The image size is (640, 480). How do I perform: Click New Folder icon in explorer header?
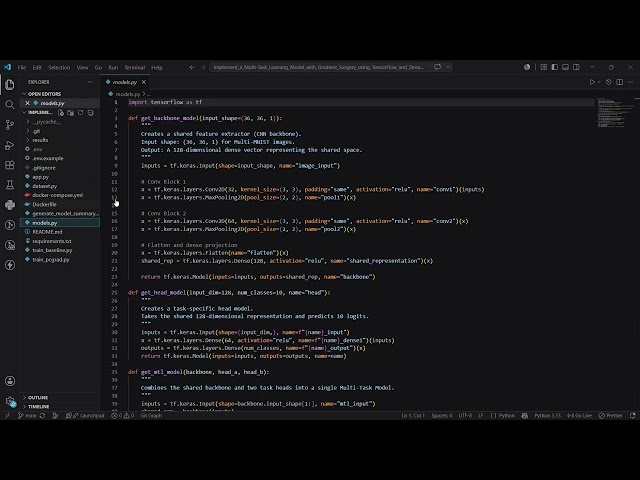(x=71, y=113)
